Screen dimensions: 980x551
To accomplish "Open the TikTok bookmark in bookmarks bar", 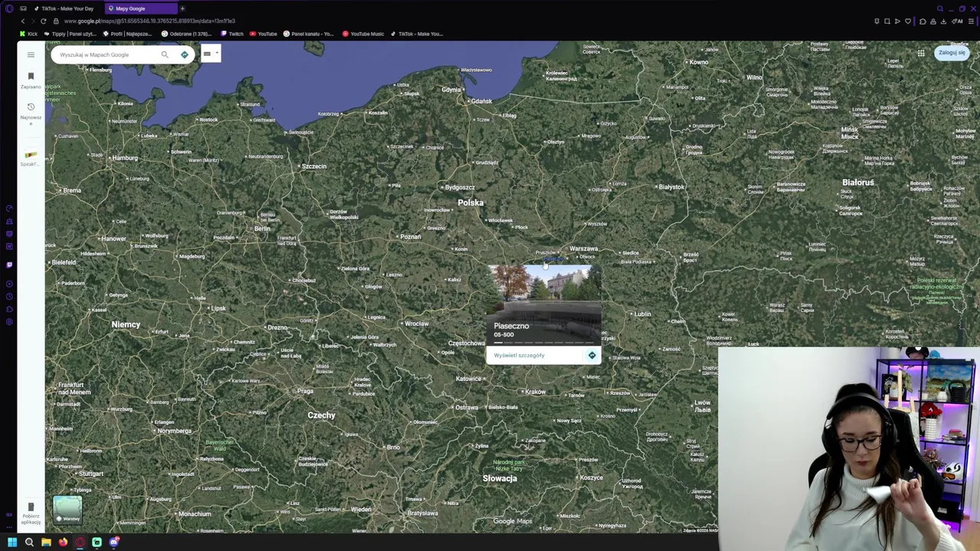I will 416,34.
